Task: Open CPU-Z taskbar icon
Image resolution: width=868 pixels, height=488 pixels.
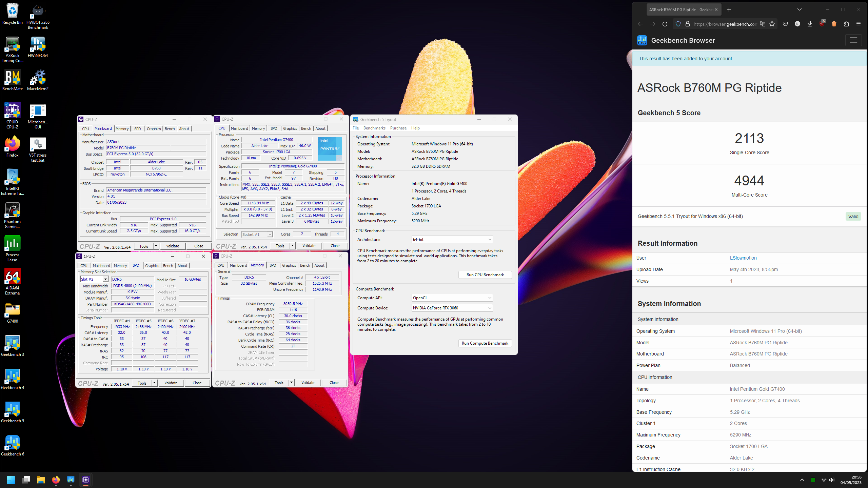Action: (x=86, y=480)
